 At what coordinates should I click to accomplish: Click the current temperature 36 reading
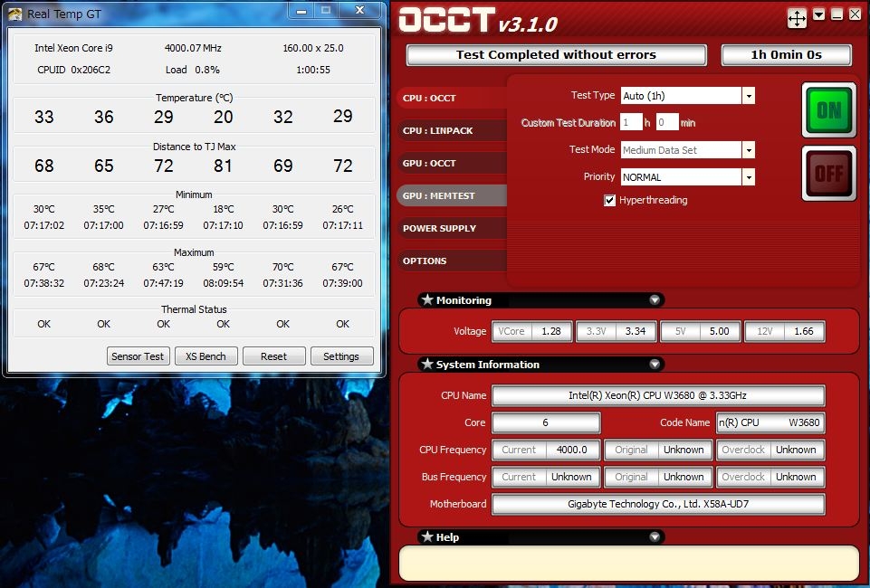(x=104, y=117)
